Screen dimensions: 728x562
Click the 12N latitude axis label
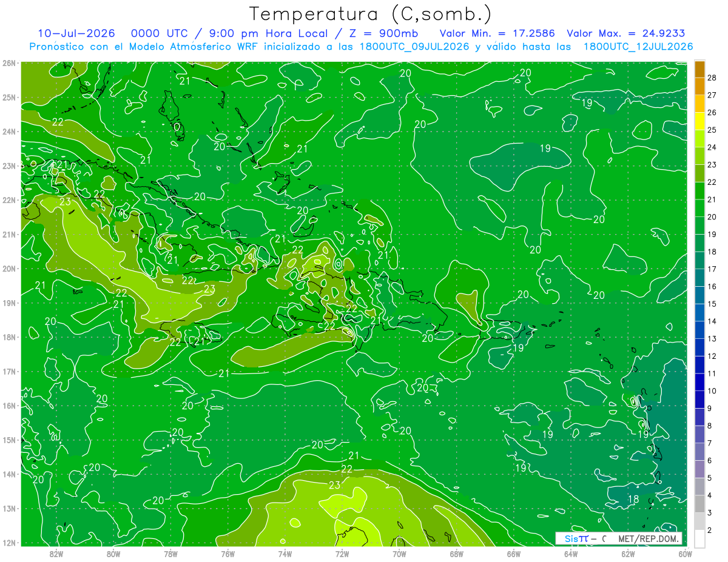9,543
